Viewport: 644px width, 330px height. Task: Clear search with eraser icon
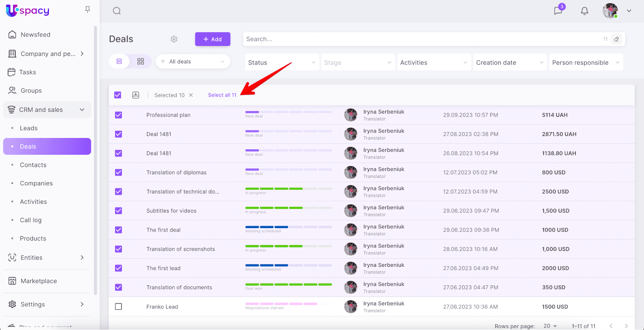coord(616,39)
